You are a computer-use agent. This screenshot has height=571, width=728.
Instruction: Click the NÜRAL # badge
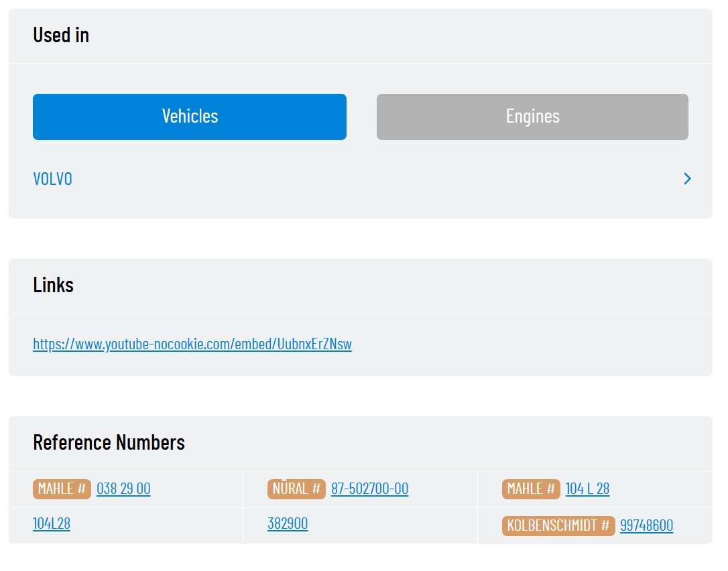(x=296, y=489)
